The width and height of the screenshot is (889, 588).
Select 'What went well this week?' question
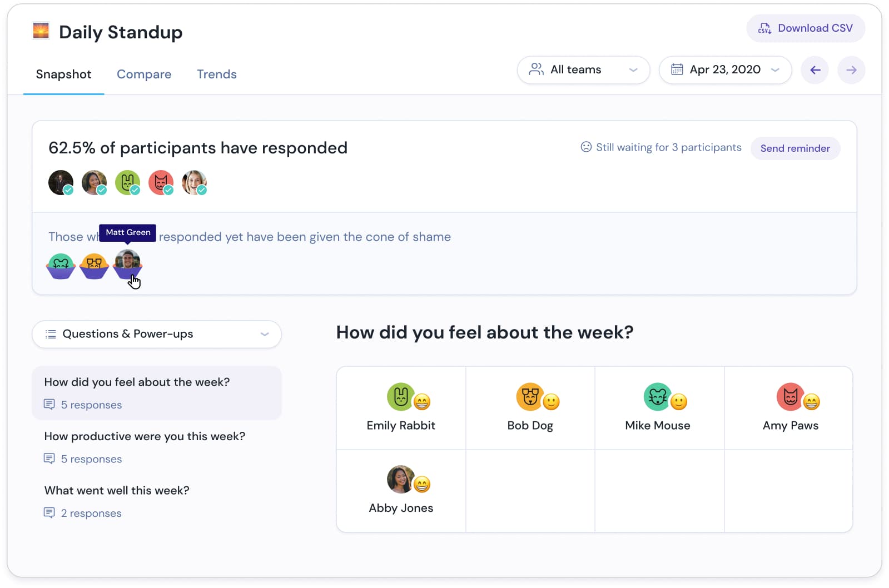(117, 491)
